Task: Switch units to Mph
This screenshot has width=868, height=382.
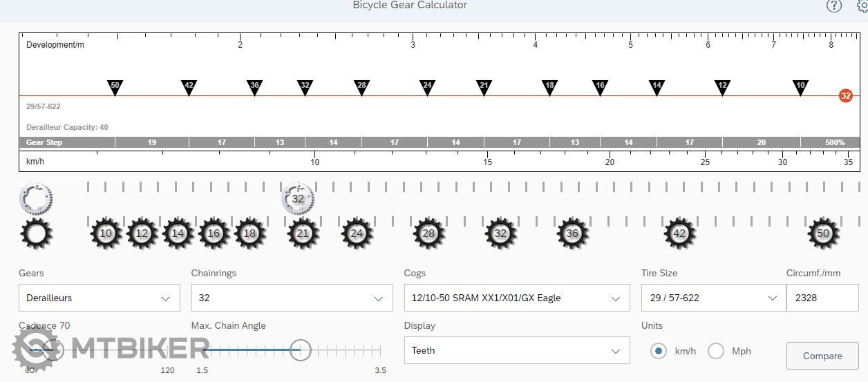Action: point(716,351)
